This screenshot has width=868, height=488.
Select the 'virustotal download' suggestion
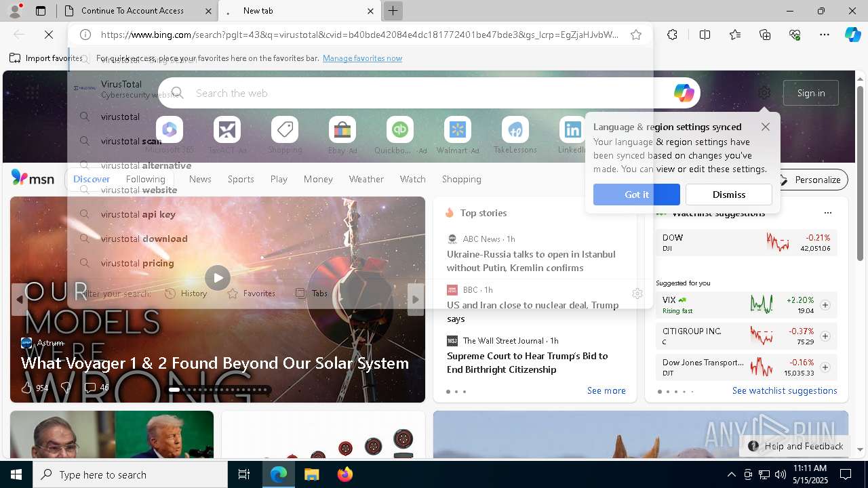[x=359, y=239]
